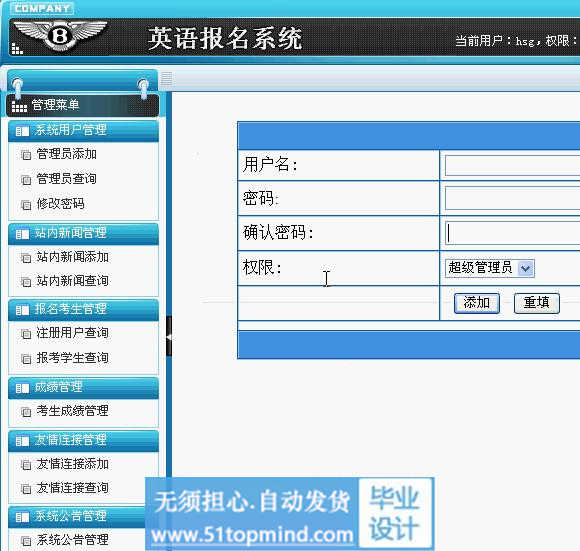This screenshot has width=580, height=551.
Task: Click the 重填 reset button
Action: pos(537,303)
